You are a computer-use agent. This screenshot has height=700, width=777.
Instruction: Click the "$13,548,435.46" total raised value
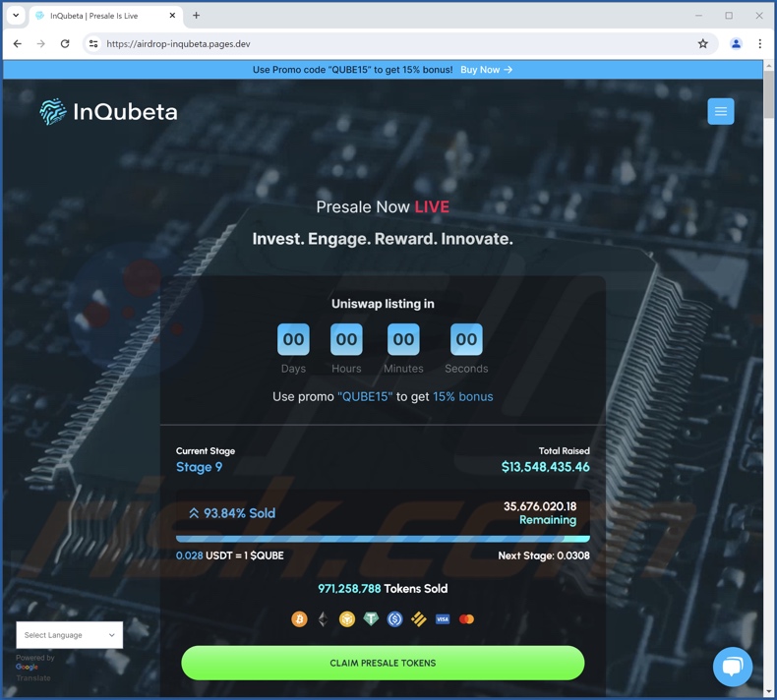[546, 467]
